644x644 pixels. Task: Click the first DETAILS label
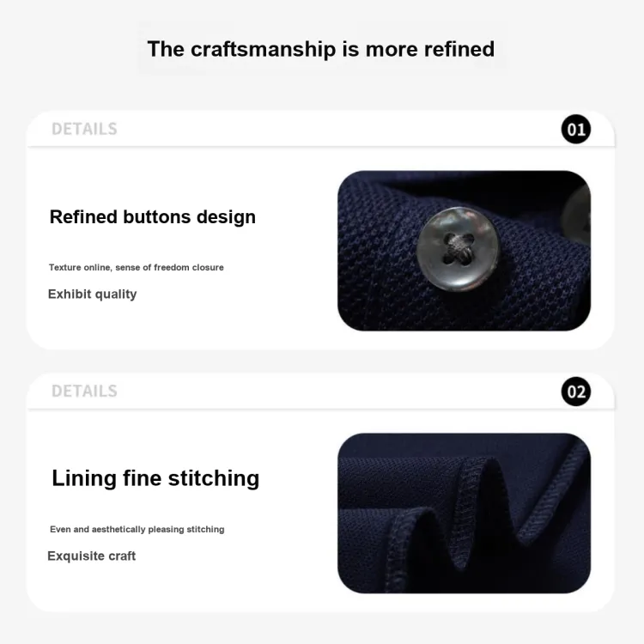pyautogui.click(x=85, y=129)
